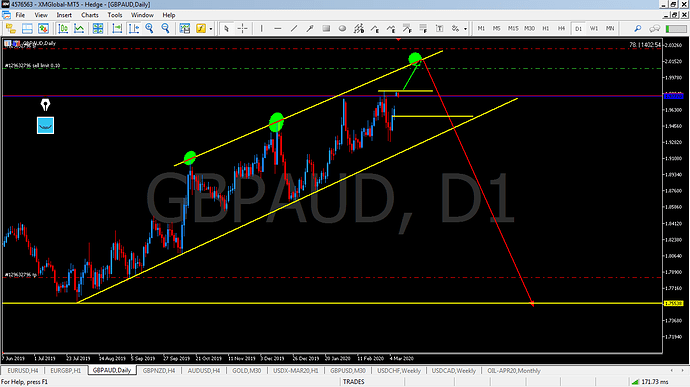Viewport: 690px width, 387px height.
Task: Click the light-blue smile widget on chart
Action: (45, 125)
